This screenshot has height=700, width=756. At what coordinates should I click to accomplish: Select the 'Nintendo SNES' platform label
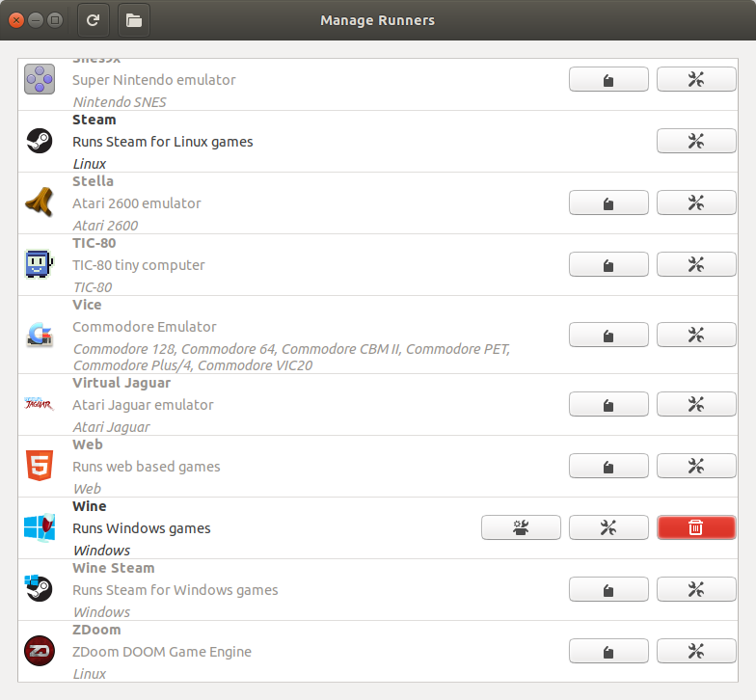120,102
